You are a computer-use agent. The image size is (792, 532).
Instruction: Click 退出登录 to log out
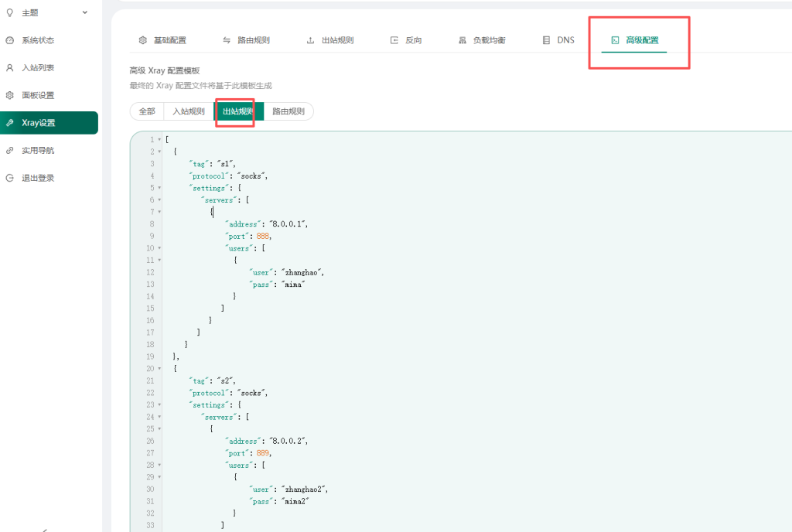click(x=38, y=178)
